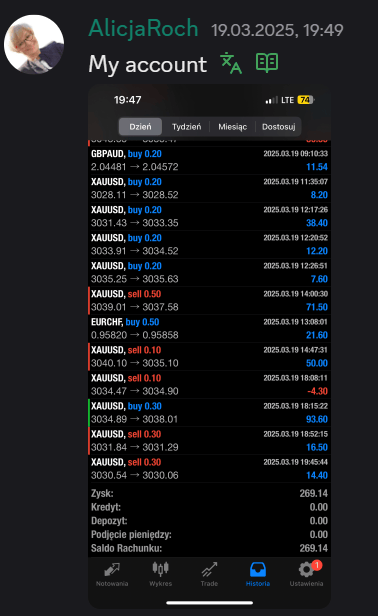Switch to Tydzień period segment

pyautogui.click(x=186, y=126)
